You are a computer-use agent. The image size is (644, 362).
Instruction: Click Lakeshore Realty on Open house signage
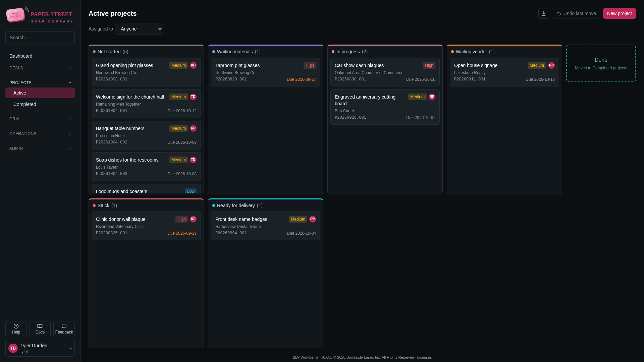point(470,73)
